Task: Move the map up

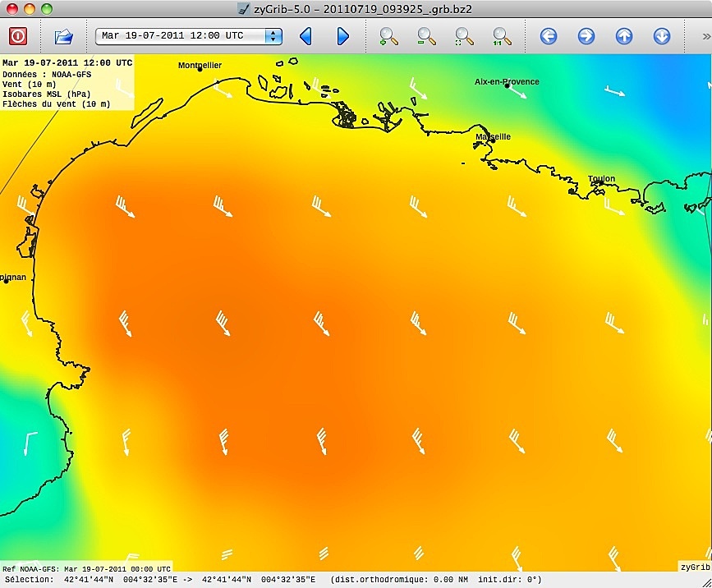Action: 624,36
